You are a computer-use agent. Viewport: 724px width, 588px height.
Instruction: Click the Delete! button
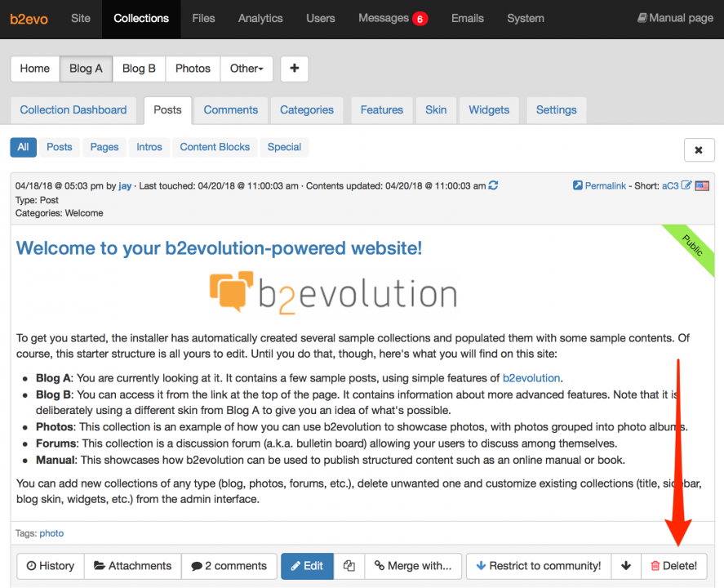[x=674, y=566]
